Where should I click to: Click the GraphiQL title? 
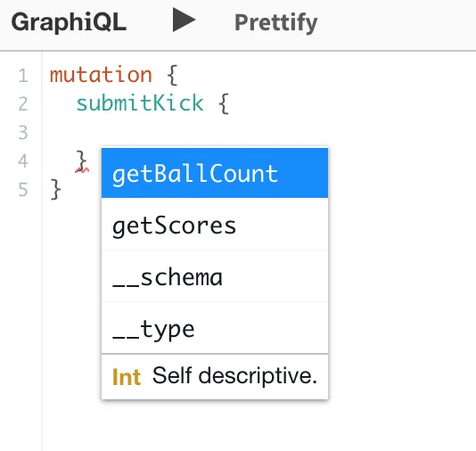click(69, 22)
